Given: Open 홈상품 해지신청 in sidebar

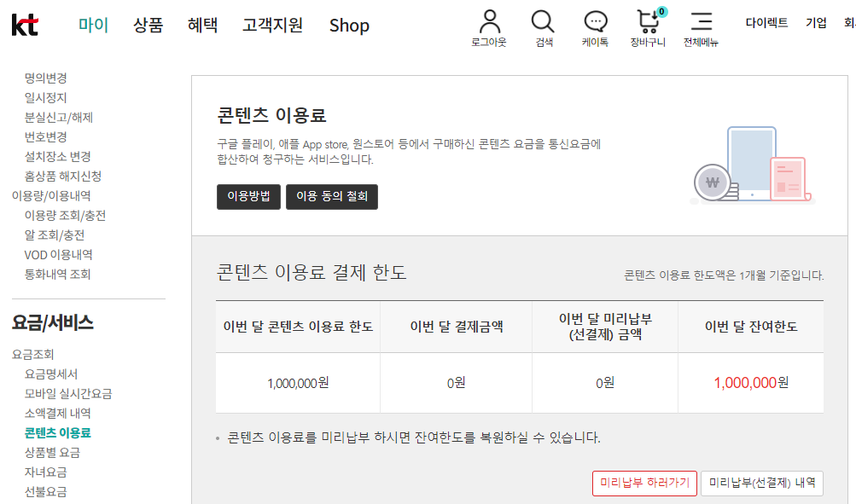Looking at the screenshot, I should 63,177.
